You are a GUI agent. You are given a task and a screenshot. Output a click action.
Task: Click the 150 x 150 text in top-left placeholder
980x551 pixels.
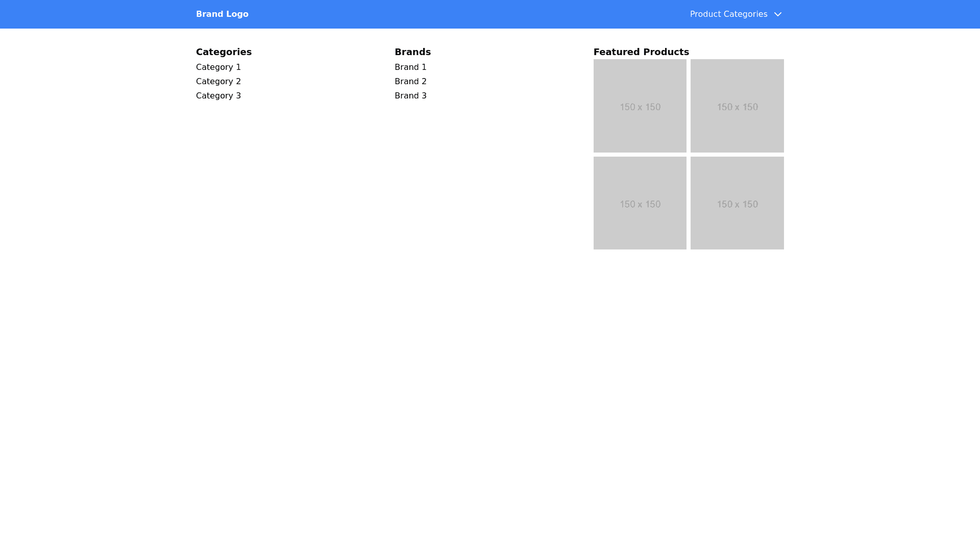coord(640,107)
